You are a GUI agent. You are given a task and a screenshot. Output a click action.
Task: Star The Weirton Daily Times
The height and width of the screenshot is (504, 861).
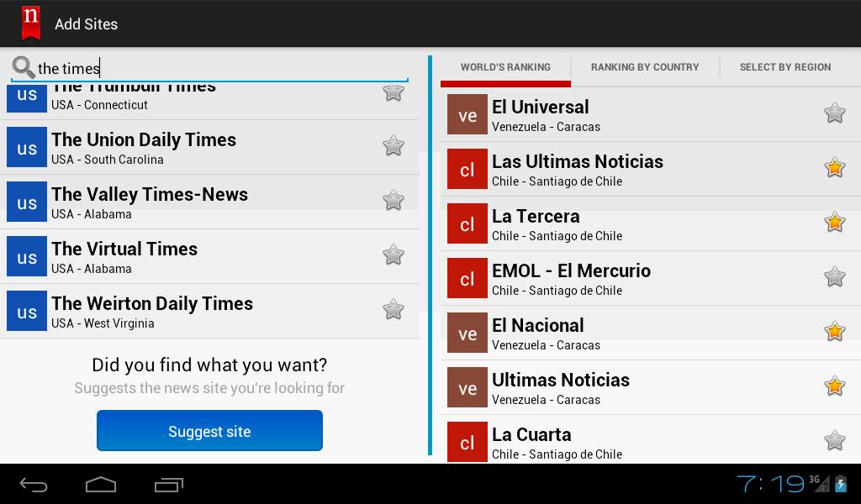click(394, 310)
